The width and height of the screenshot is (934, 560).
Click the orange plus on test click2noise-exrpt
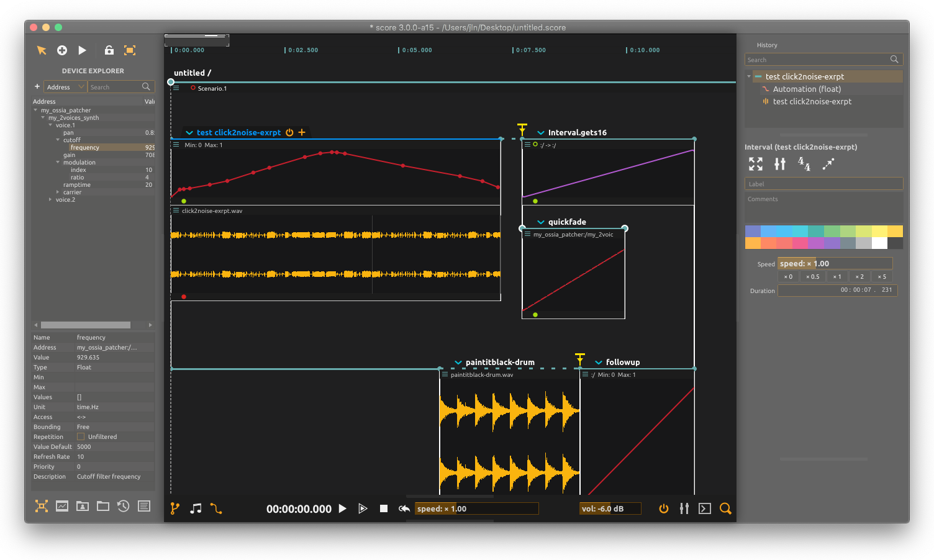coord(302,132)
